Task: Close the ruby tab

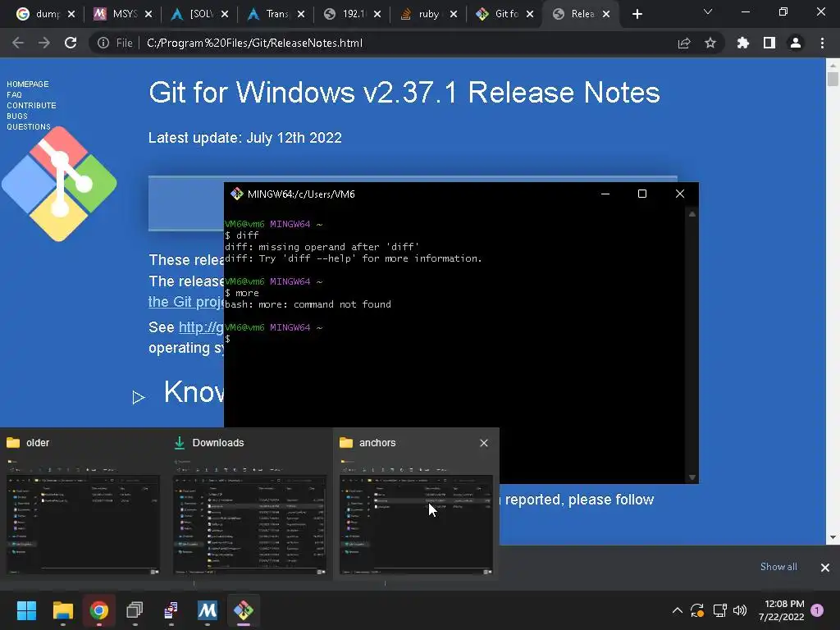Action: [x=454, y=14]
